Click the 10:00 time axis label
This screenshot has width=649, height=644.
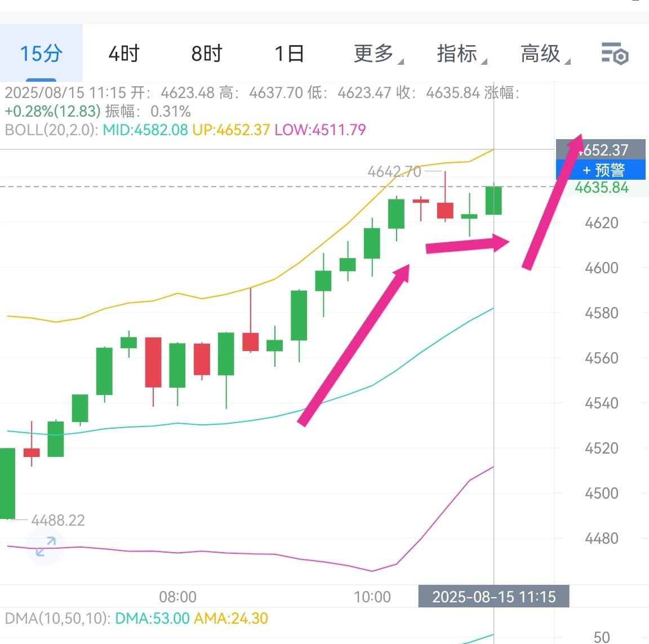tap(372, 597)
